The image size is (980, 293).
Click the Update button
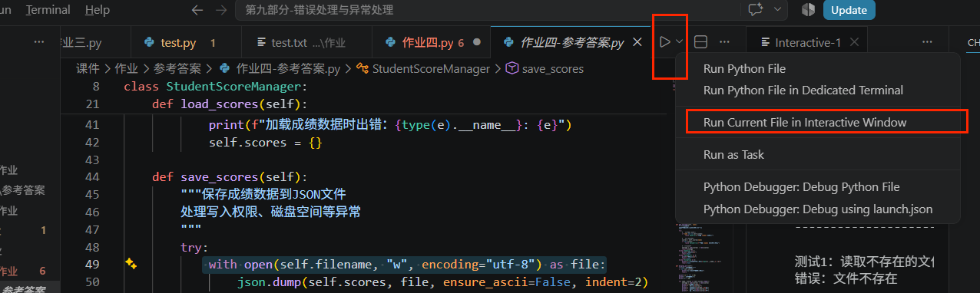(849, 10)
